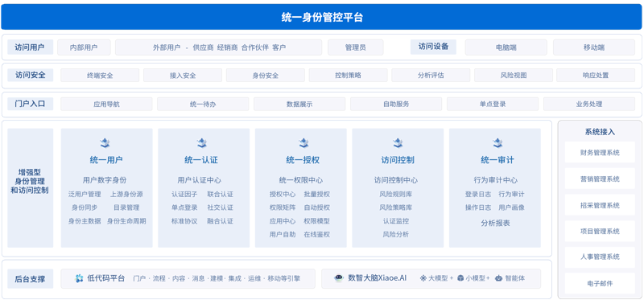
Task: Click the icon above 统一认证
Action: point(202,143)
